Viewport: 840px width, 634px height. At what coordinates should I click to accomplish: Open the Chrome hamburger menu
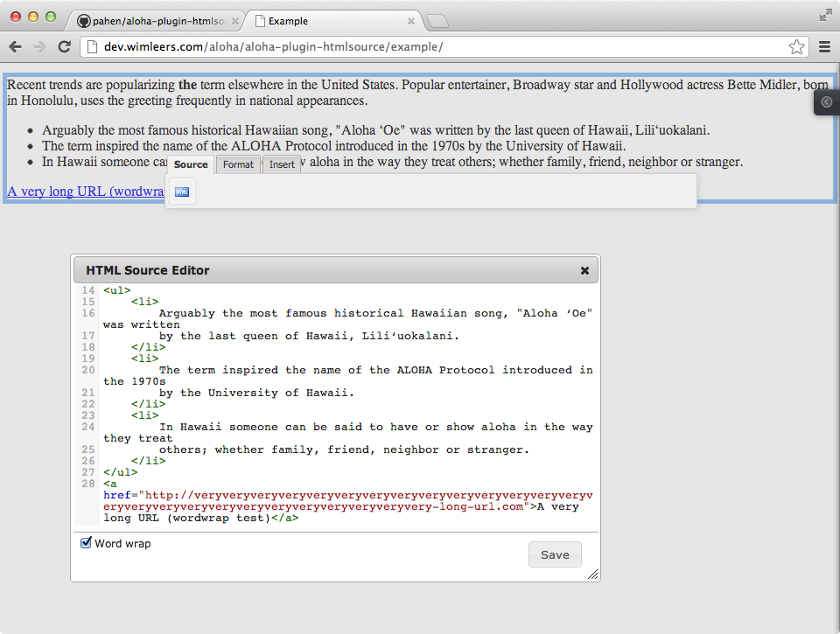pos(824,46)
